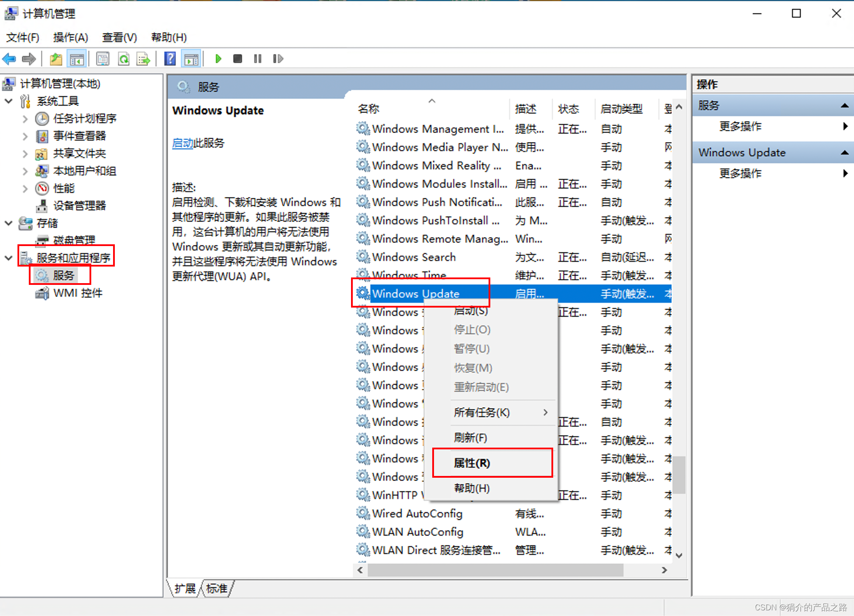Image resolution: width=854 pixels, height=616 pixels.
Task: Click the Stop Service square toolbar icon
Action: pyautogui.click(x=238, y=58)
